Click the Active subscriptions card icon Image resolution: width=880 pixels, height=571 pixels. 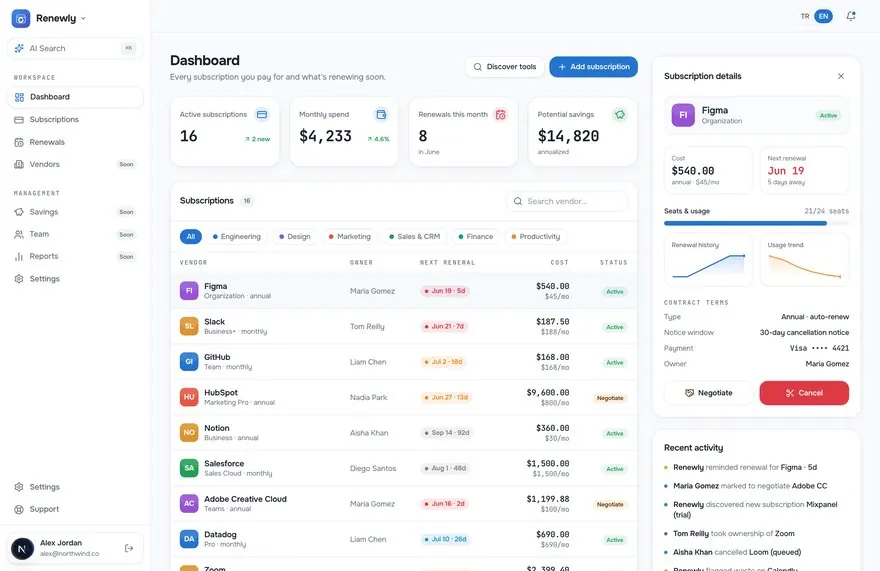click(x=262, y=115)
